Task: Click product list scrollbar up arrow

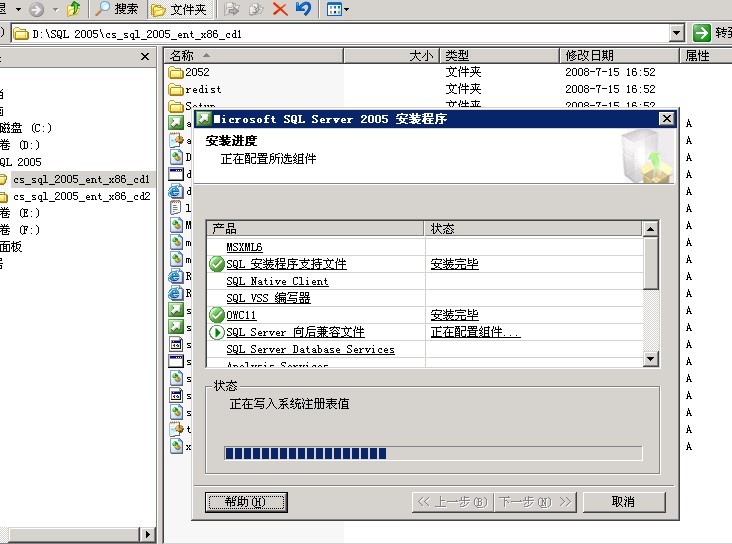Action: pyautogui.click(x=650, y=229)
